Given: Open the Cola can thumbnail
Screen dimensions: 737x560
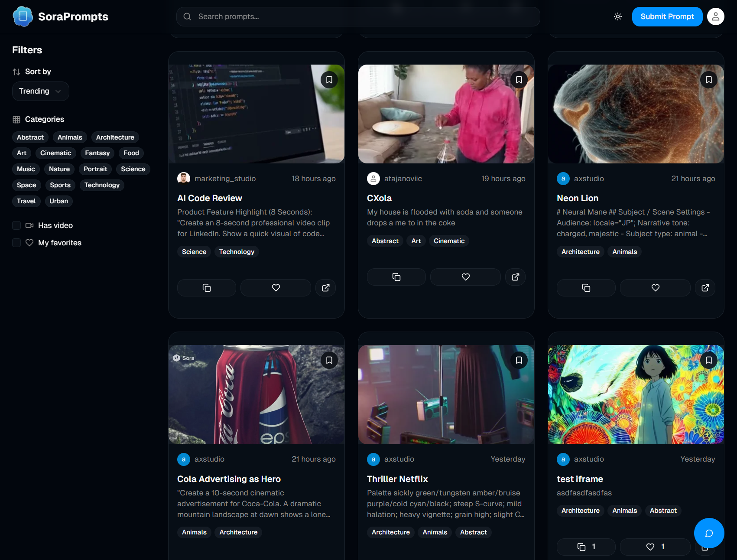Looking at the screenshot, I should pyautogui.click(x=256, y=394).
